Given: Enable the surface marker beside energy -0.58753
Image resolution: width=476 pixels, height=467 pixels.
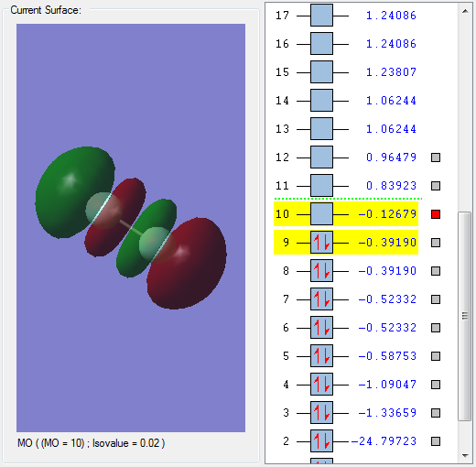Looking at the screenshot, I should [x=436, y=356].
